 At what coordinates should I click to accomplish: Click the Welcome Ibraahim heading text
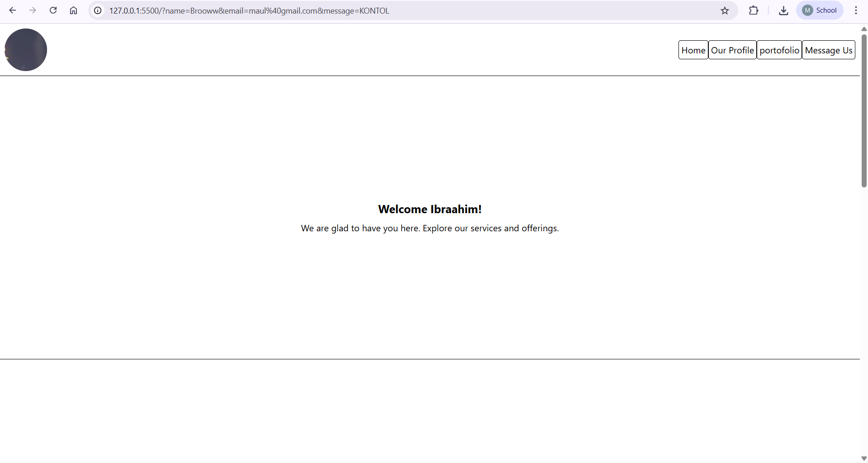pos(430,209)
